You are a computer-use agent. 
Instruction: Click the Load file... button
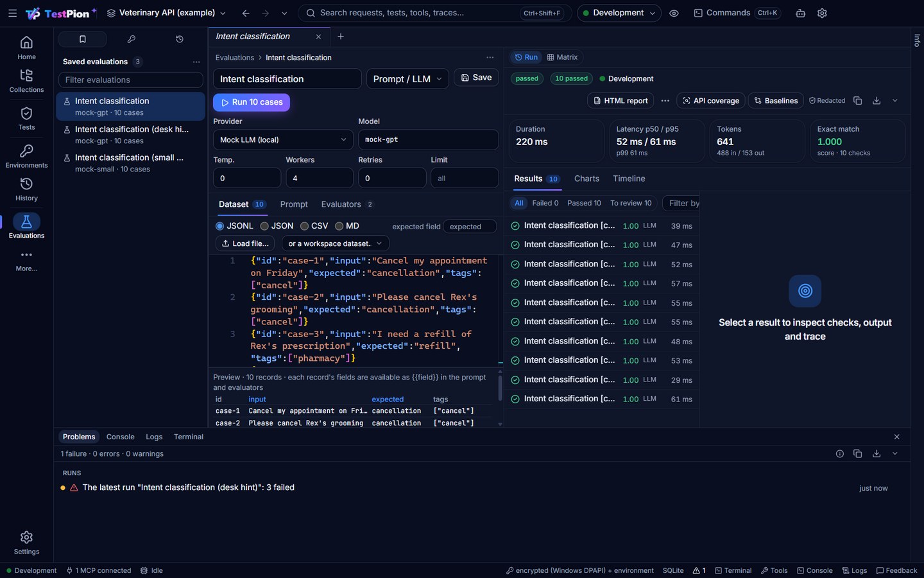pyautogui.click(x=245, y=243)
